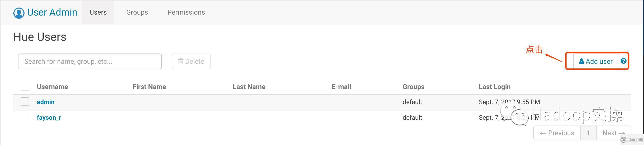The image size is (644, 145).
Task: Select the fayson_r row checkbox
Action: coord(25,117)
